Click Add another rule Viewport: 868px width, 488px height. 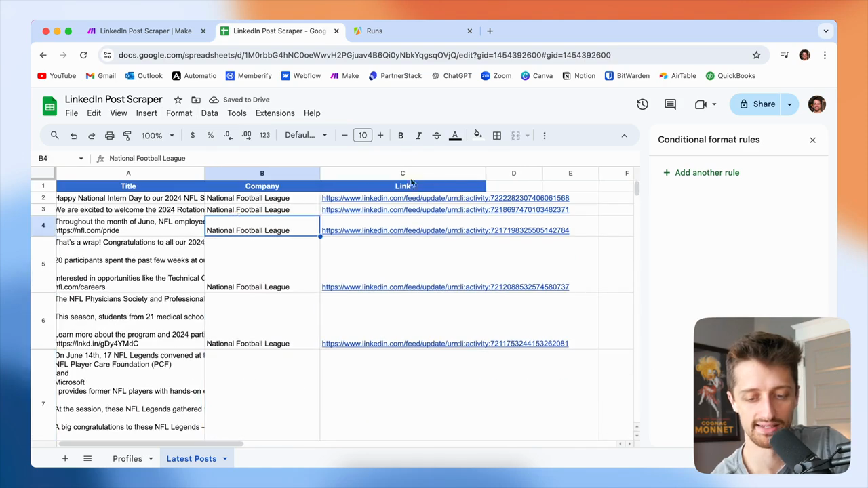(x=701, y=173)
